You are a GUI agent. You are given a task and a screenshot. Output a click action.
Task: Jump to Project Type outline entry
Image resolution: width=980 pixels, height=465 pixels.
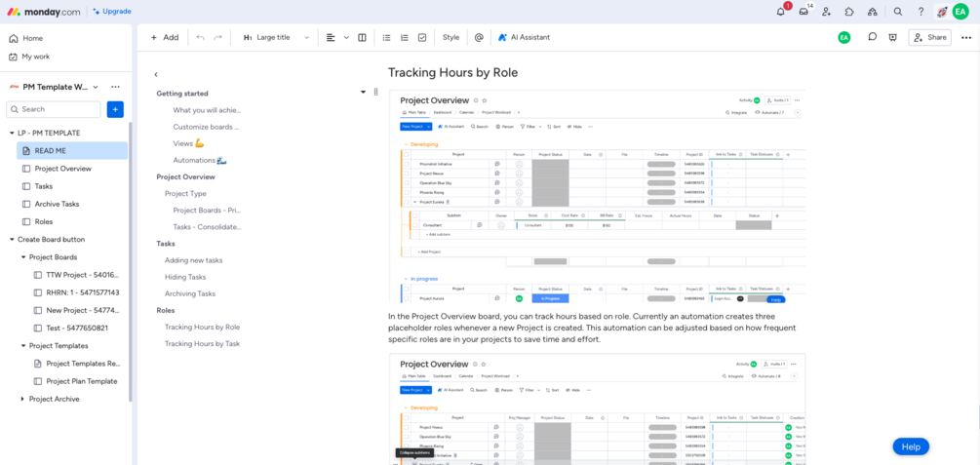pos(185,194)
